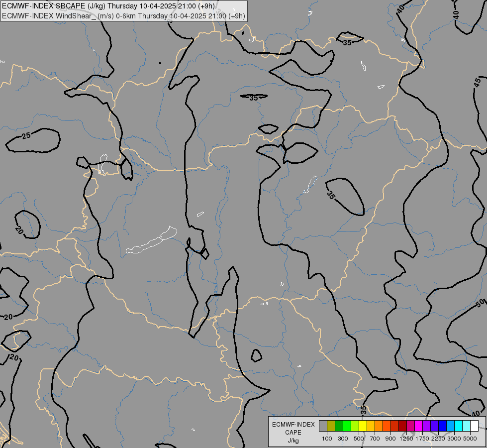Screen dimensions: 487x448
Task: Select the cyan swatch right of 3000
Action: tap(459, 426)
